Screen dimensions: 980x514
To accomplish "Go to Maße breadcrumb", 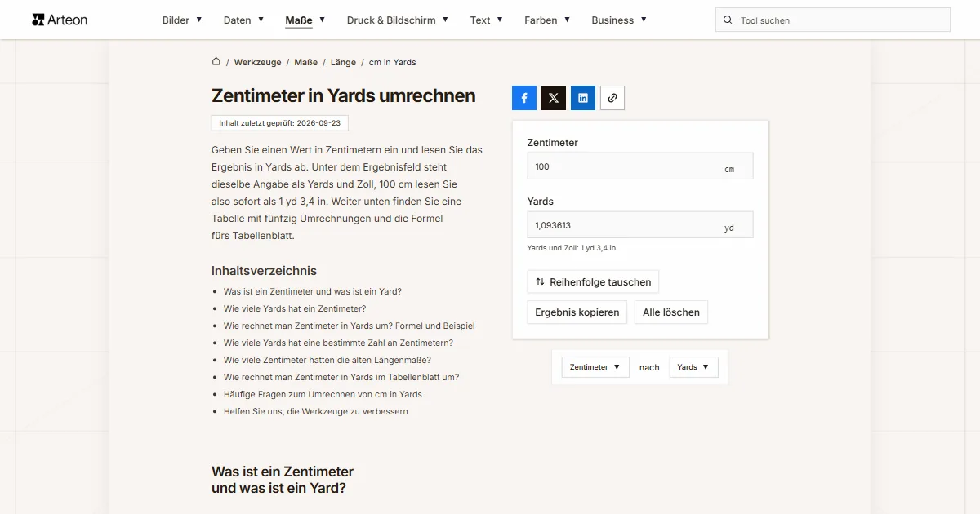I will 306,62.
